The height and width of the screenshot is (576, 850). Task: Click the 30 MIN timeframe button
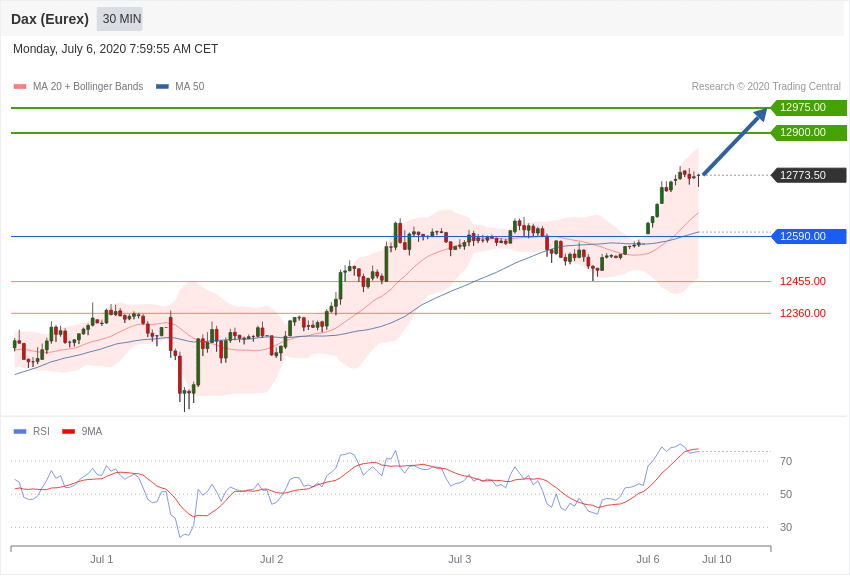[x=120, y=19]
